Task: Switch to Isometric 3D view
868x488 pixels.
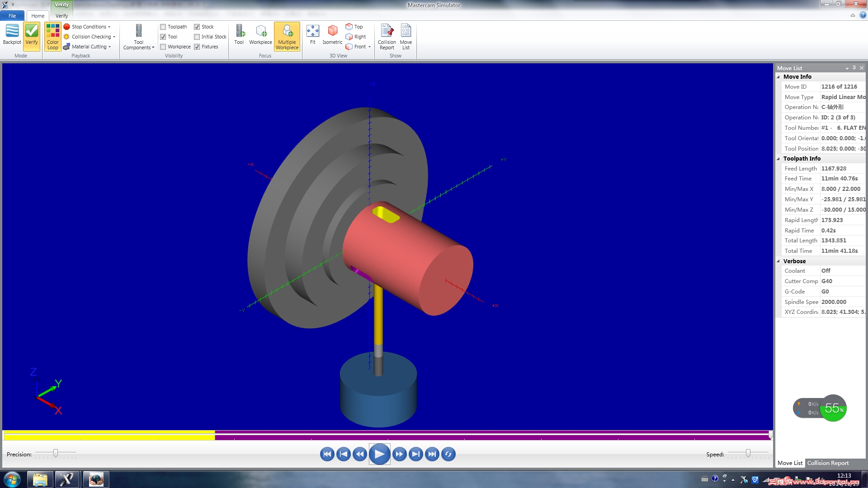Action: [332, 35]
